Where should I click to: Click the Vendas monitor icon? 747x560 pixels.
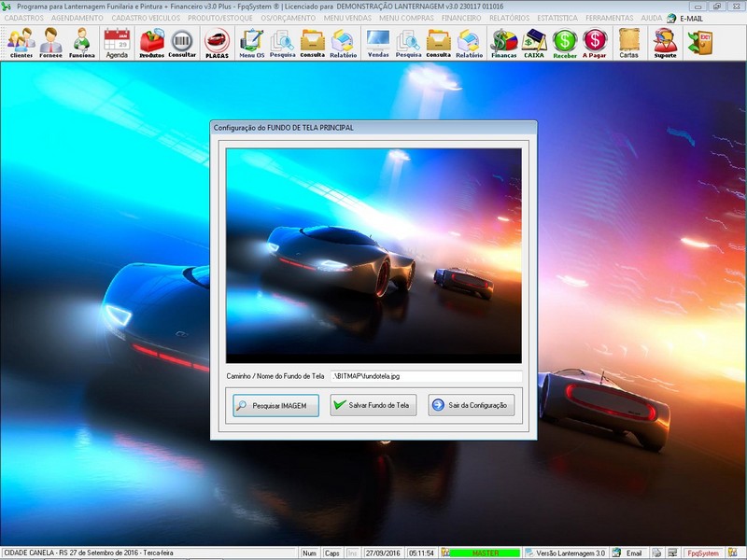pos(378,42)
